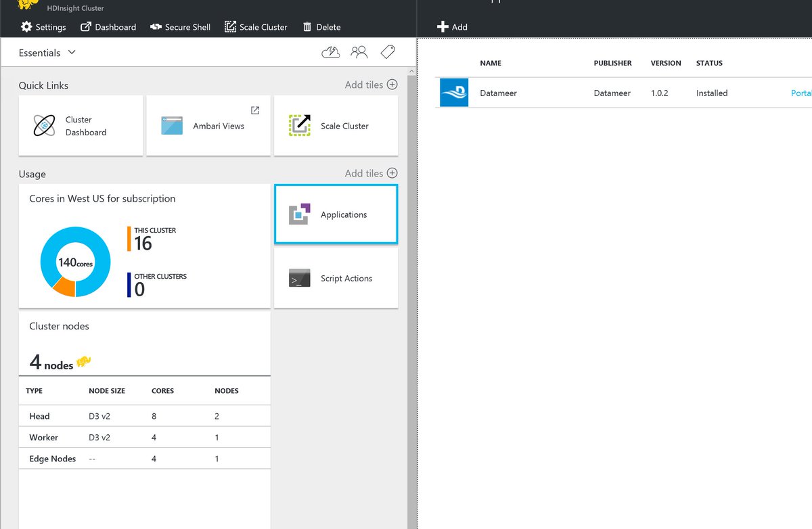Click the Hadoop elephant icon beside 4 nodes
This screenshot has height=529, width=812.
point(84,361)
